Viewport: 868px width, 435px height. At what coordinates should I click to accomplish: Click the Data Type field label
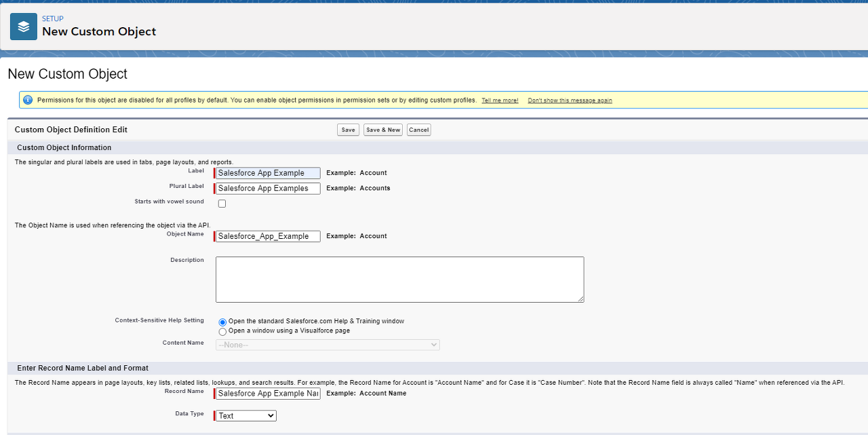(x=189, y=413)
